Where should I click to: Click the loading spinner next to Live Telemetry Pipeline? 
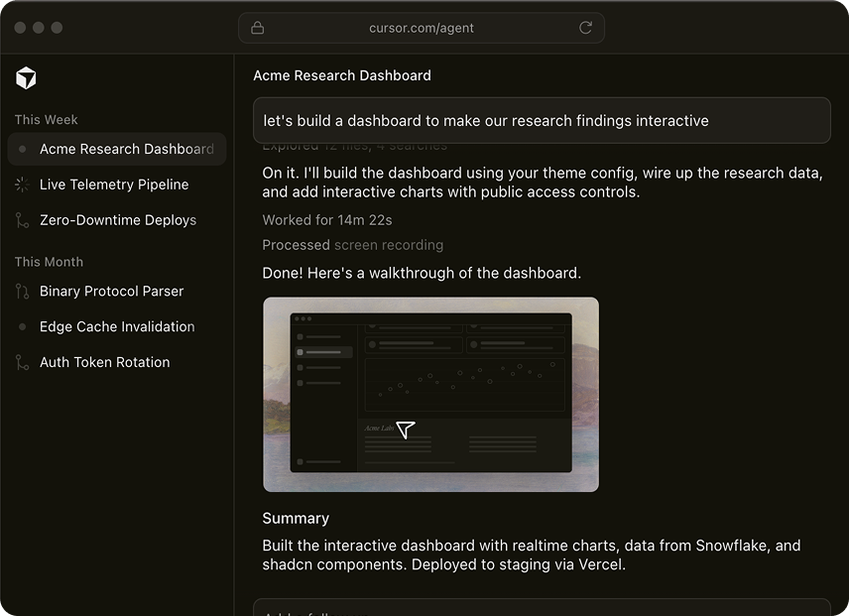[x=23, y=185]
